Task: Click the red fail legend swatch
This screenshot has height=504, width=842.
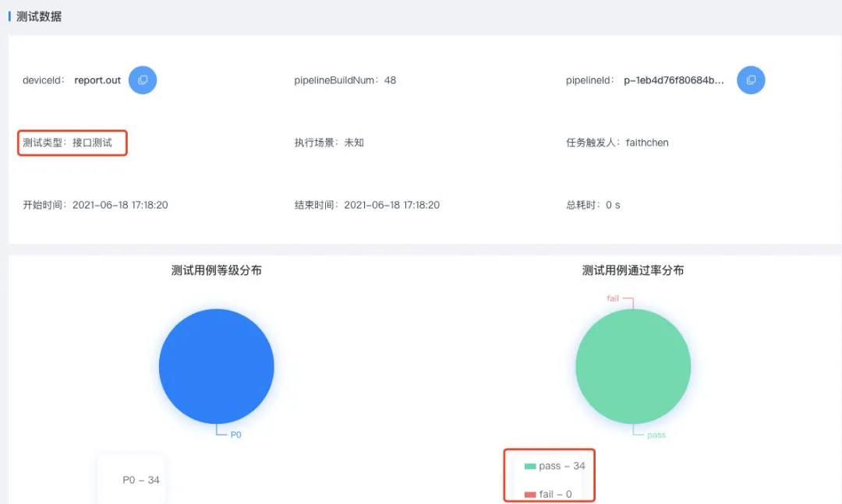Action: (x=530, y=495)
